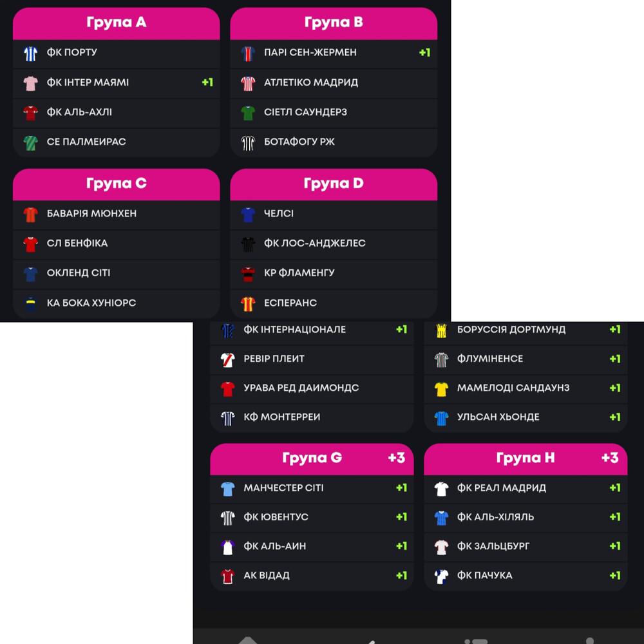Open the Група A header
This screenshot has width=644, height=644.
(x=116, y=23)
